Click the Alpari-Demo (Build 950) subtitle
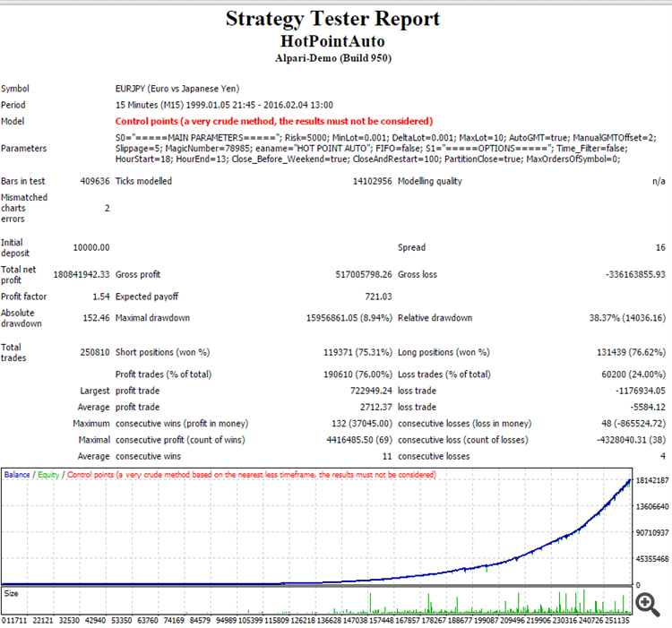Screen dimensions: 672x628 333,58
